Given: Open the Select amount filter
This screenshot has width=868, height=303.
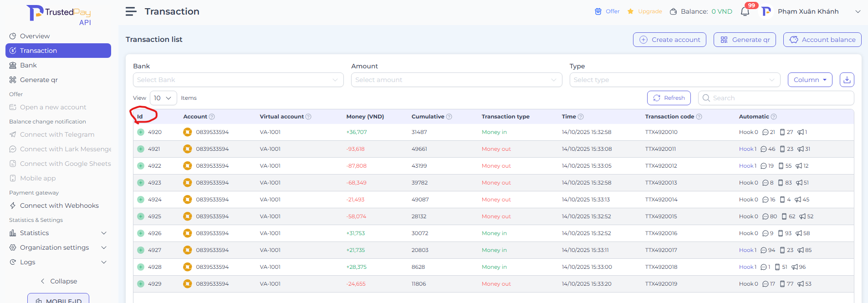Looking at the screenshot, I should coord(456,80).
